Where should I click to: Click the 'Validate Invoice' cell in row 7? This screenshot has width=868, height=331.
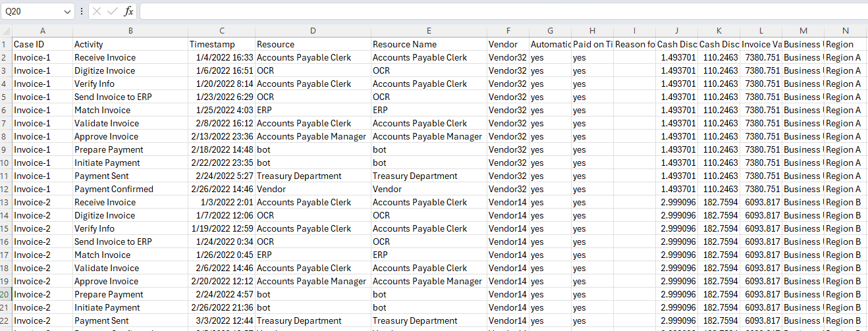pyautogui.click(x=130, y=123)
